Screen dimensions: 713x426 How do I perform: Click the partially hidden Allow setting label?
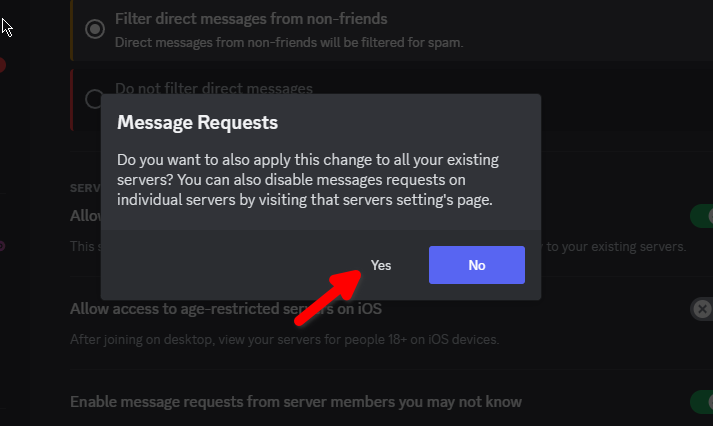pos(84,216)
